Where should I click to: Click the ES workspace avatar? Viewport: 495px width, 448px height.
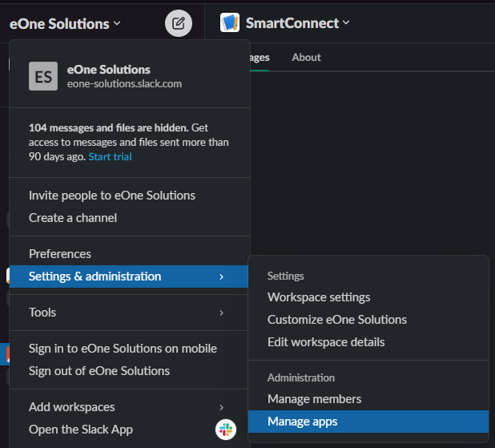click(43, 76)
